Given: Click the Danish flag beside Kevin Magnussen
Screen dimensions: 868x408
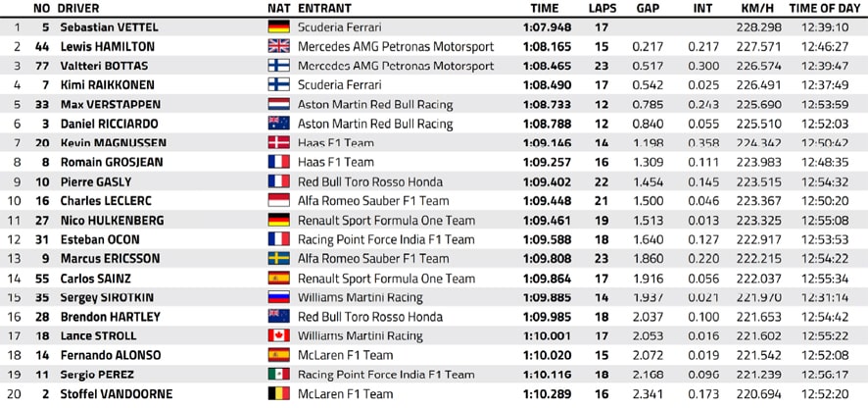Looking at the screenshot, I should [278, 143].
